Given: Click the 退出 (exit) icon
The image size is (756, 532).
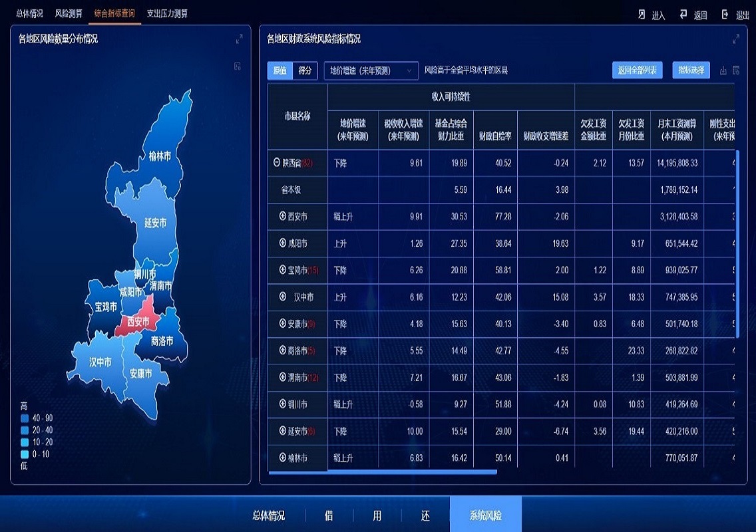Looking at the screenshot, I should coord(724,15).
